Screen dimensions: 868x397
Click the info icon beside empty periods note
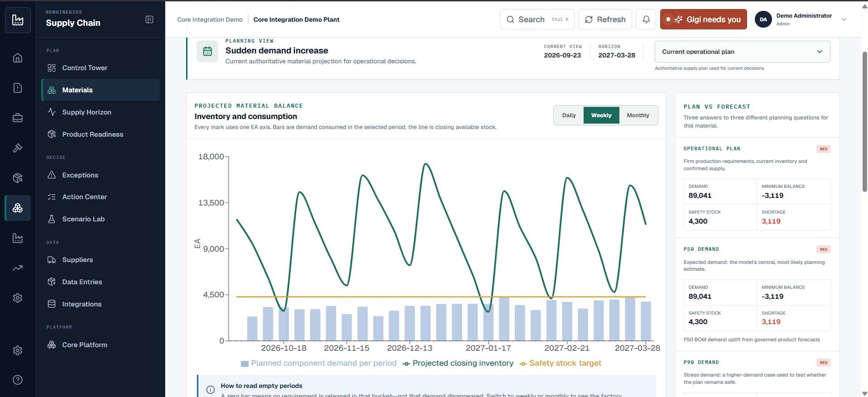pyautogui.click(x=211, y=390)
